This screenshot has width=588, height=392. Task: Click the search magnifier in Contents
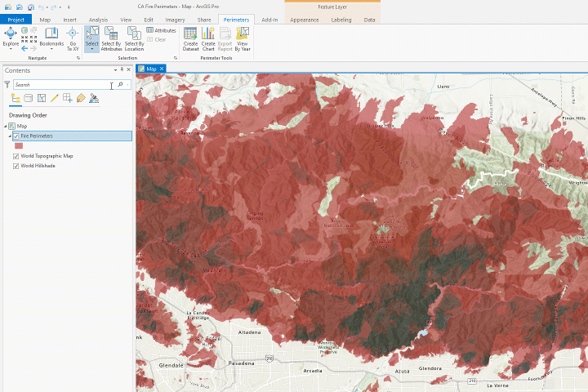coord(120,84)
